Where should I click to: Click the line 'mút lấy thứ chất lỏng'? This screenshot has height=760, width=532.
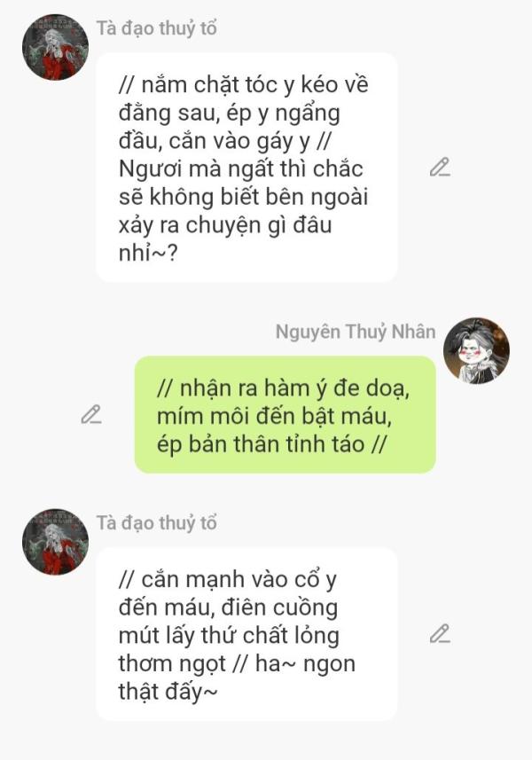point(229,636)
